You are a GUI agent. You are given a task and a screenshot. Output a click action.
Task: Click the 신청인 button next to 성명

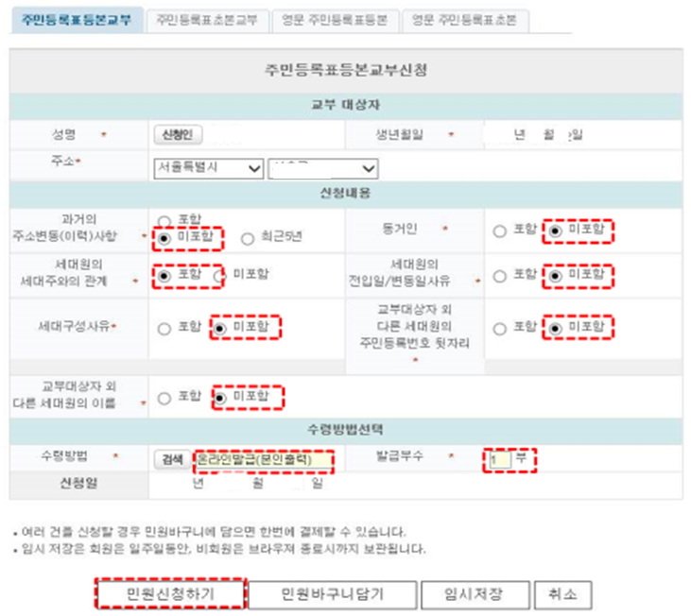(177, 135)
